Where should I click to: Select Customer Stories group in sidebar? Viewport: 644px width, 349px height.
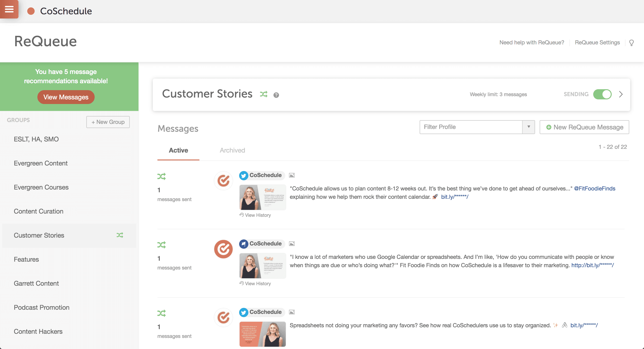(x=69, y=235)
